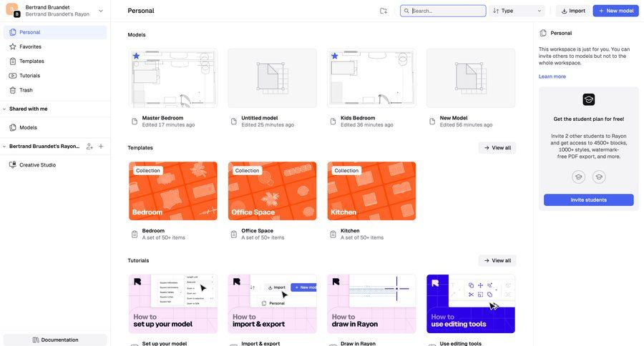Collapse the Shared with me section
The image size is (644, 346).
click(4, 109)
